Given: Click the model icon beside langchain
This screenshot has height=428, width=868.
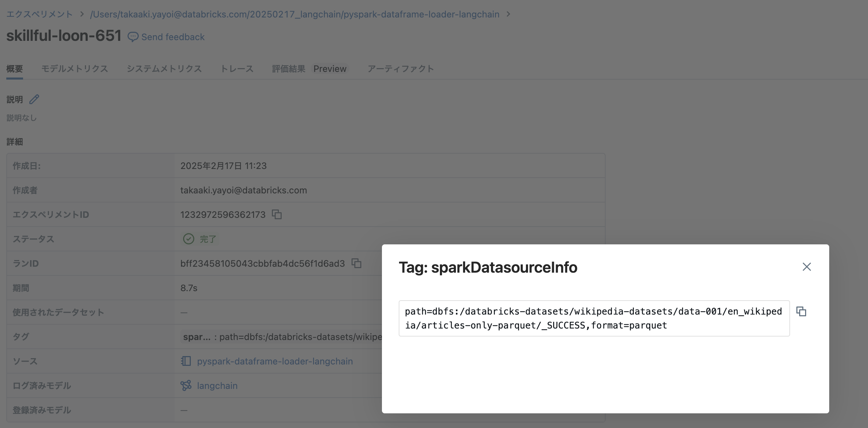Looking at the screenshot, I should coord(186,385).
